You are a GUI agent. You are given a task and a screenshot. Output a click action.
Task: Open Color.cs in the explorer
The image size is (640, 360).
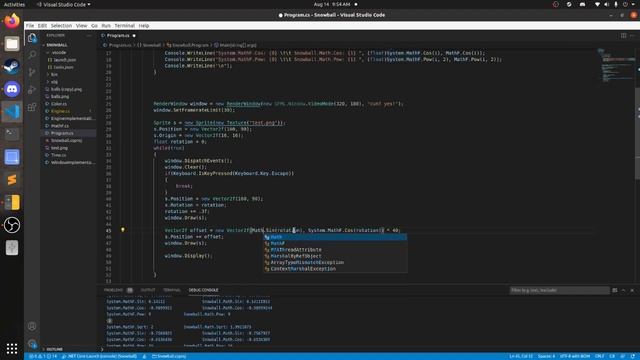tap(59, 104)
